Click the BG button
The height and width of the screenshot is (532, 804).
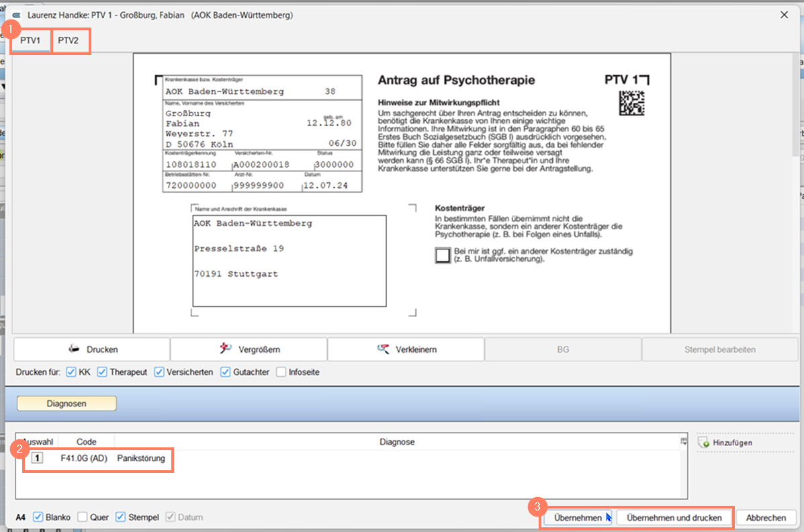coord(563,349)
